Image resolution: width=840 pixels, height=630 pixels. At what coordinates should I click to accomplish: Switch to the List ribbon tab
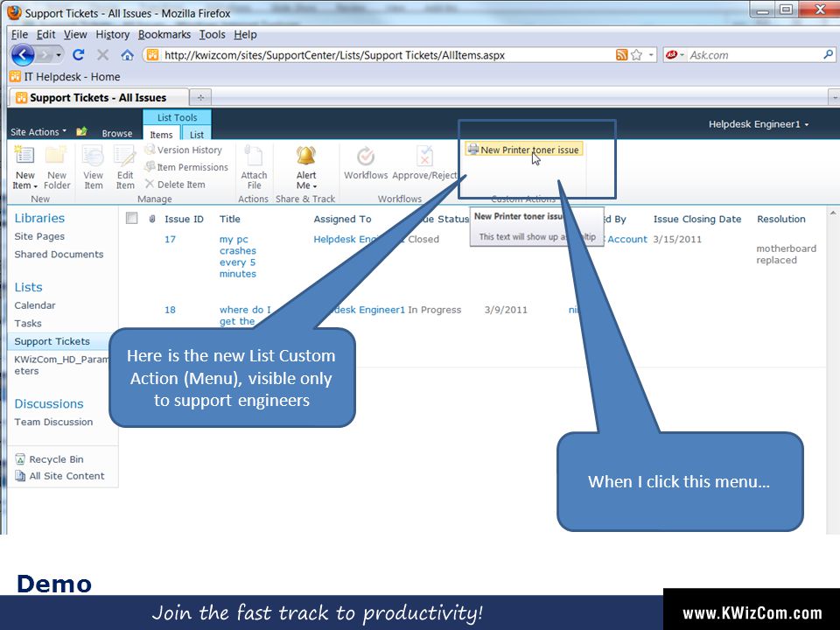[x=197, y=134]
